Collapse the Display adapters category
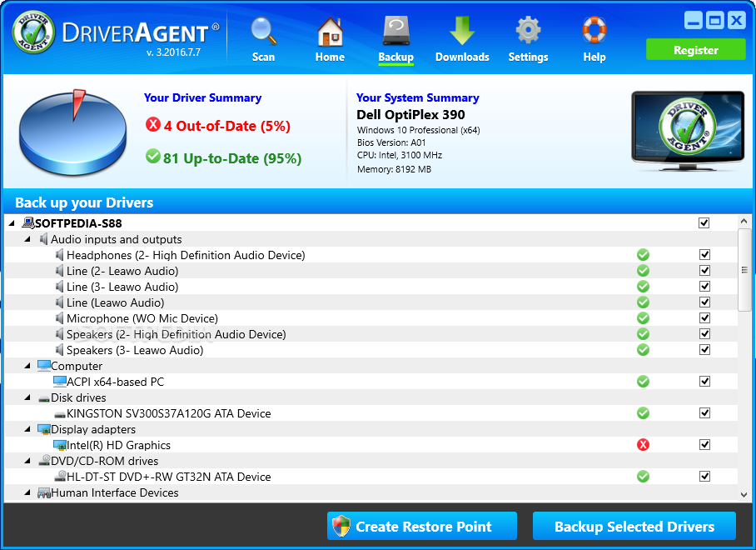The height and width of the screenshot is (550, 756). (x=27, y=429)
